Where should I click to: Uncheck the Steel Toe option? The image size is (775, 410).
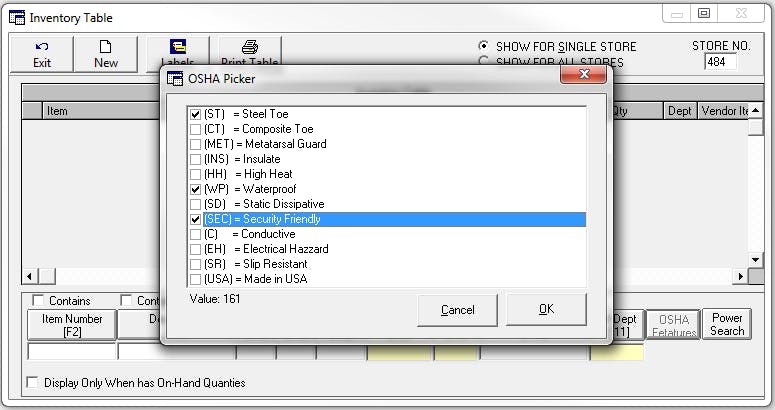(195, 114)
